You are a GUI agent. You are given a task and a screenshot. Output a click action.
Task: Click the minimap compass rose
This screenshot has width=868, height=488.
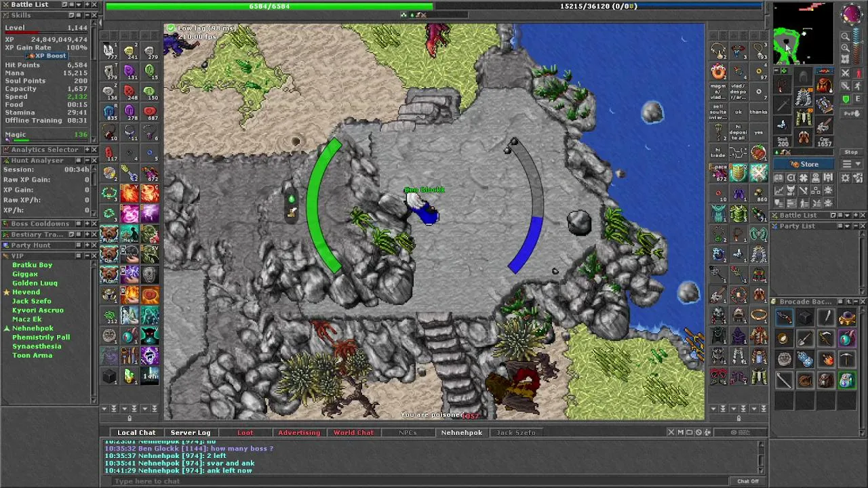click(x=852, y=15)
